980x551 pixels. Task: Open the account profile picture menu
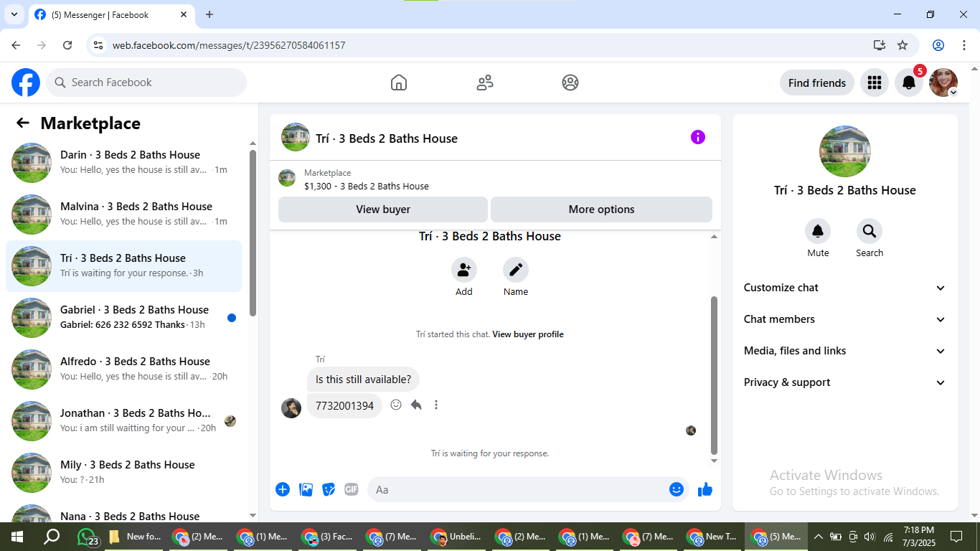[943, 83]
